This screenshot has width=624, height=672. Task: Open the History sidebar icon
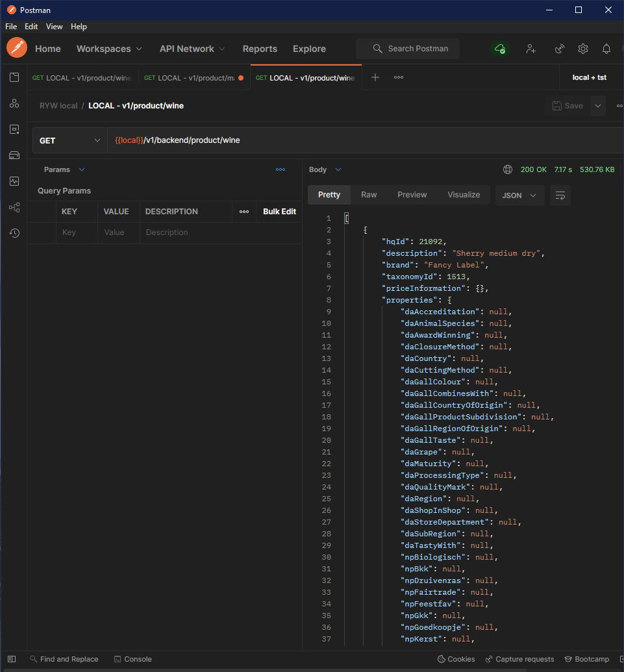pos(14,233)
